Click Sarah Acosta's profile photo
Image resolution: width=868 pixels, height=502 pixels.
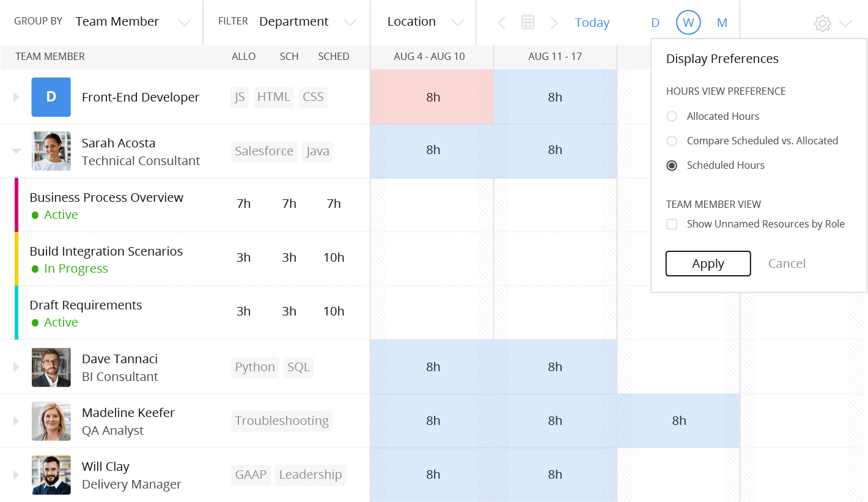51,151
